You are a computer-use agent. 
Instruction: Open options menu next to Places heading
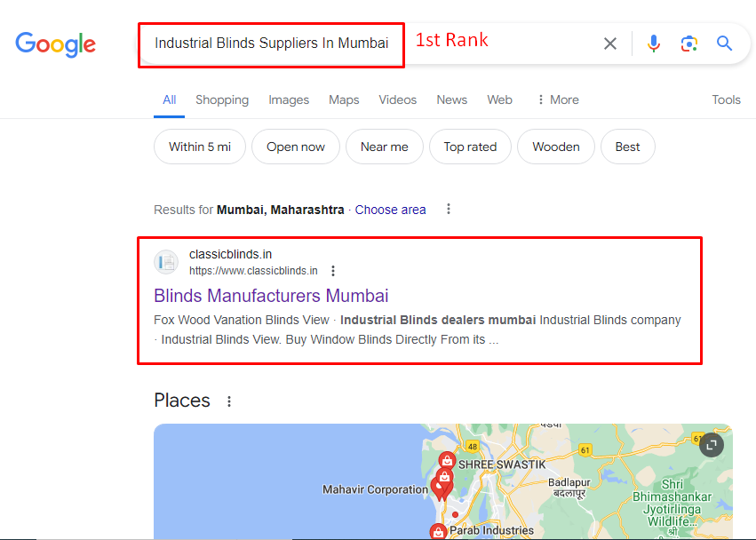229,401
